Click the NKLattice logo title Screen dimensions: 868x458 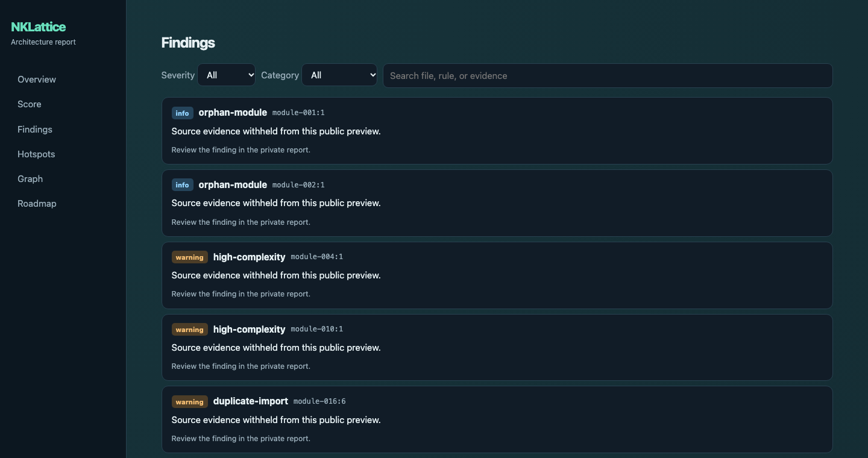tap(39, 27)
